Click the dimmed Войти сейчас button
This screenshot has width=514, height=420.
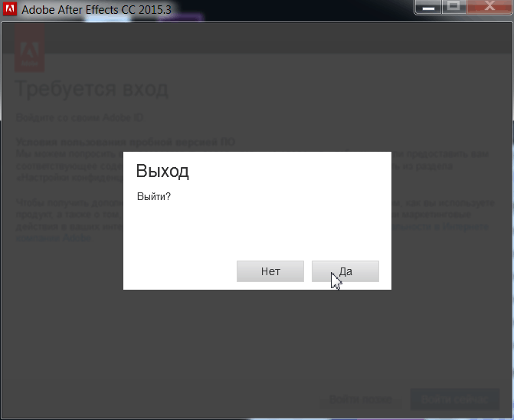(x=455, y=399)
